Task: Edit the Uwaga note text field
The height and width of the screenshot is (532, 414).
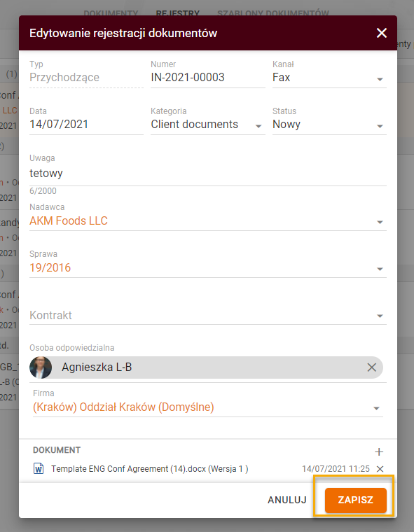Action: (208, 174)
